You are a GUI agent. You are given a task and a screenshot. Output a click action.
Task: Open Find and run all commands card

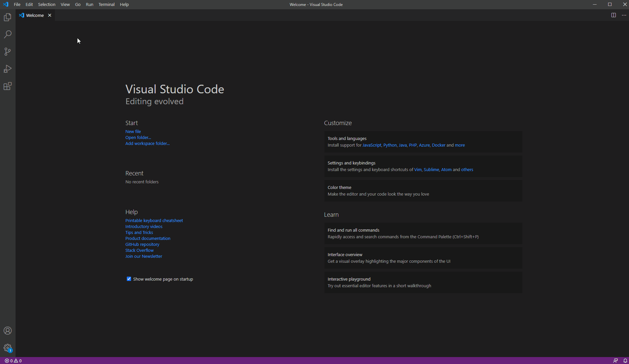click(x=423, y=233)
